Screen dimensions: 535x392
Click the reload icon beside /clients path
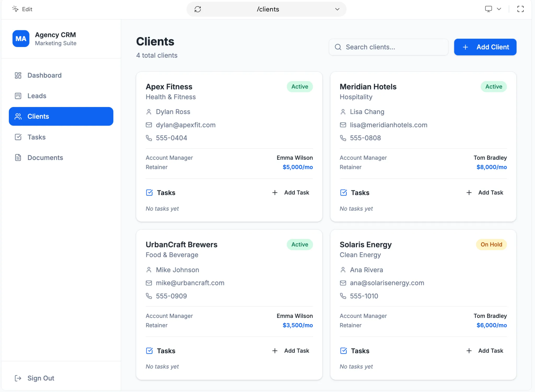coord(198,9)
